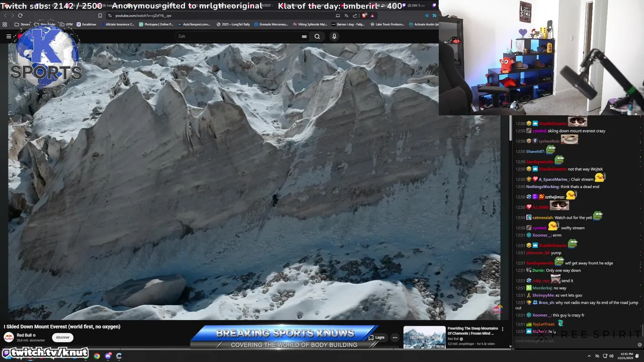This screenshot has height=362, width=644.
Task: Click the 'I Skied Down Mount Everest' video title
Action: 62,327
